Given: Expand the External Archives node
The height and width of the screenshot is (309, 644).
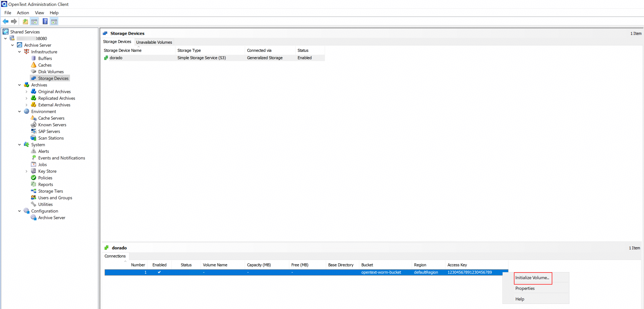Looking at the screenshot, I should click(27, 105).
